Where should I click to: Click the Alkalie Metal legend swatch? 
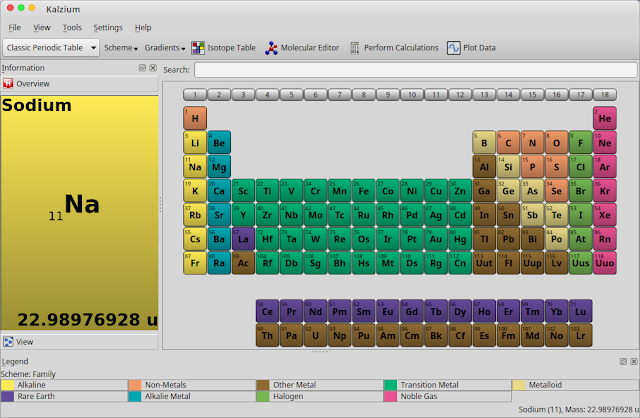tap(135, 396)
